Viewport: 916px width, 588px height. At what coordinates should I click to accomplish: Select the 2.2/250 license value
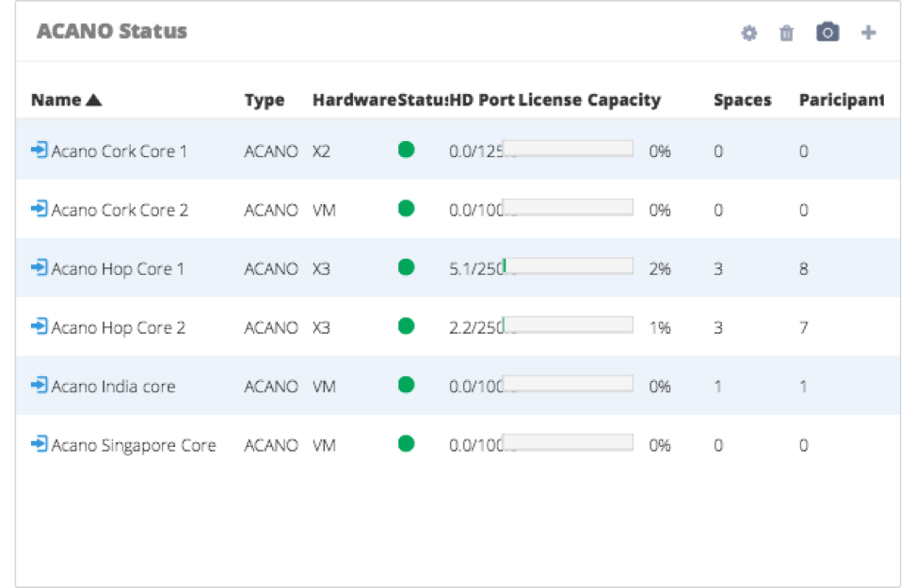point(475,328)
